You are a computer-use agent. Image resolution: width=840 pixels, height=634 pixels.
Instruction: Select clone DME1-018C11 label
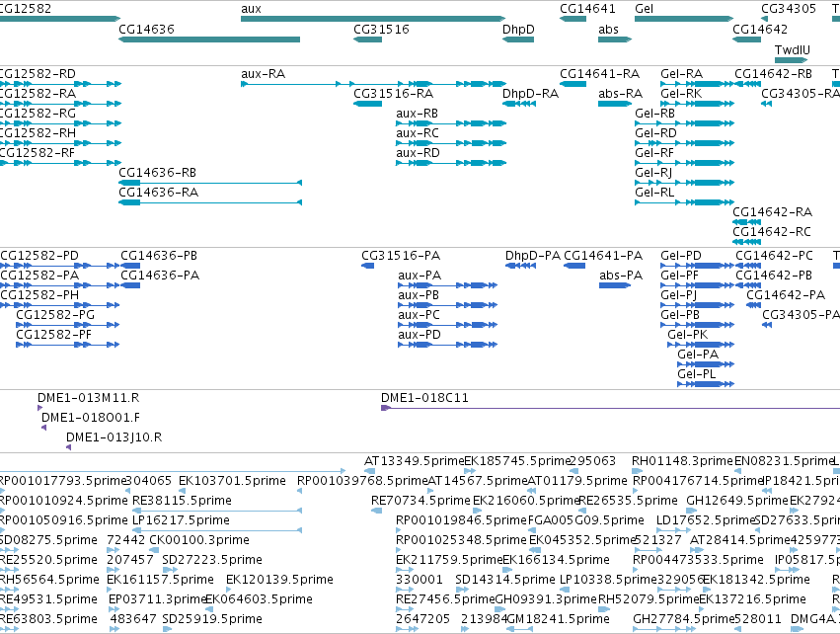tap(424, 398)
